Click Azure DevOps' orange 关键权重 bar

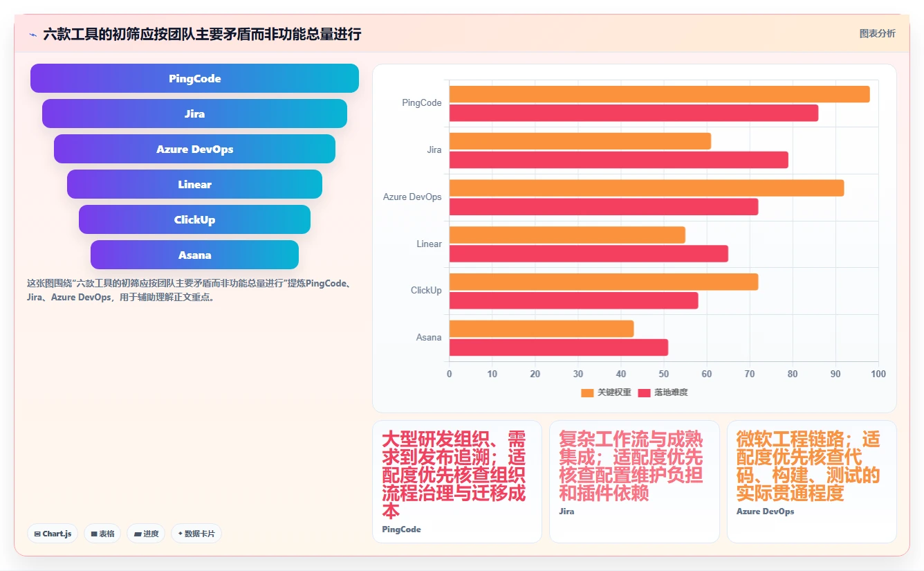click(x=647, y=188)
